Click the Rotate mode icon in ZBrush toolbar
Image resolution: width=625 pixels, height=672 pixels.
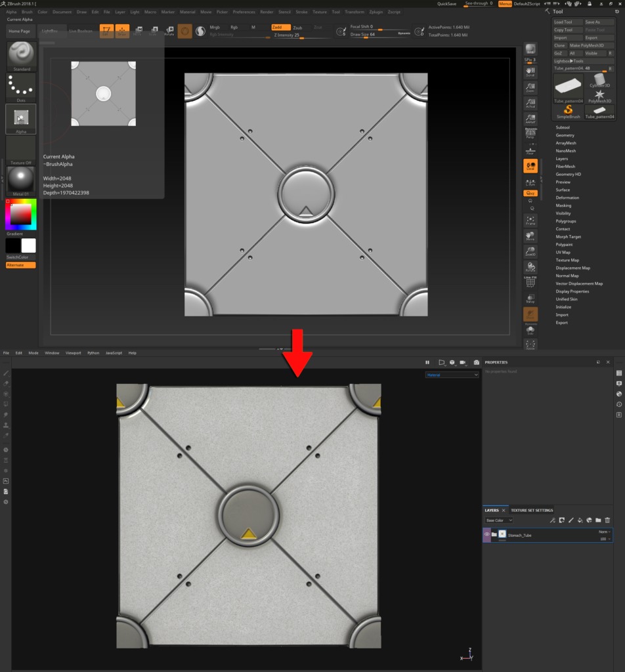169,31
